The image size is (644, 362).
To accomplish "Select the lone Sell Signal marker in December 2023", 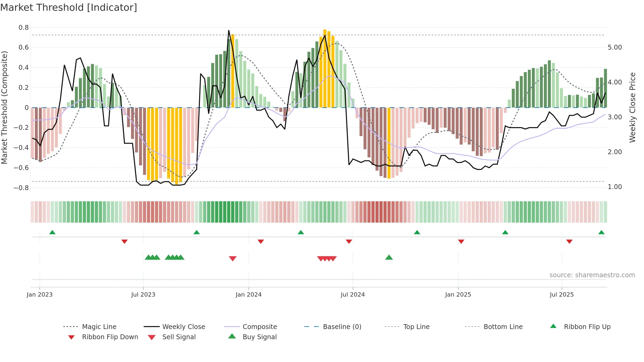I will (233, 258).
